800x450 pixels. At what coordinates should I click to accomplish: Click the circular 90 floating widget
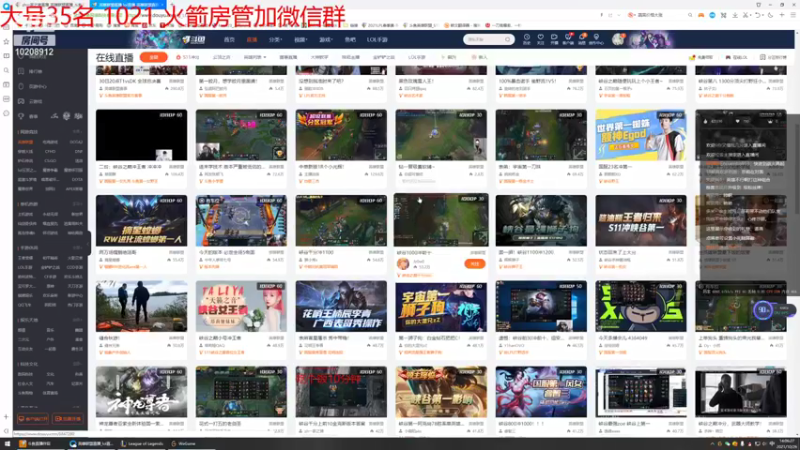coord(763,310)
